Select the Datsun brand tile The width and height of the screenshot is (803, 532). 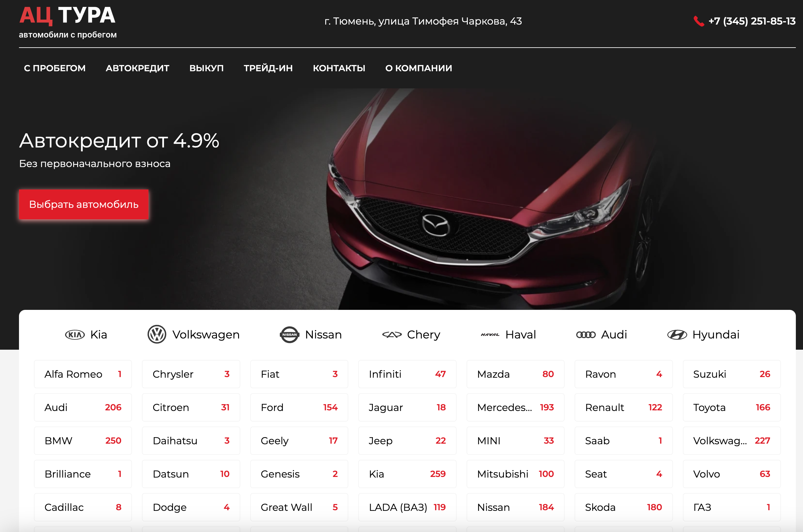pyautogui.click(x=191, y=474)
